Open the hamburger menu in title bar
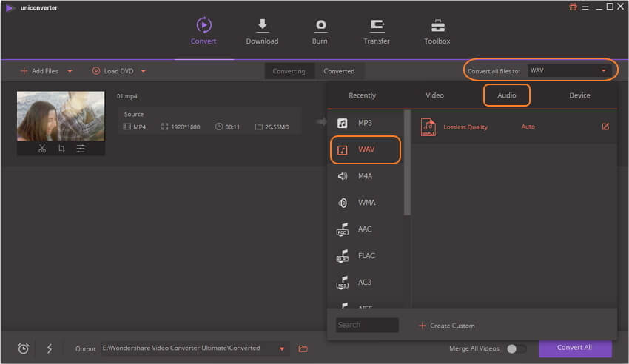 (x=585, y=7)
